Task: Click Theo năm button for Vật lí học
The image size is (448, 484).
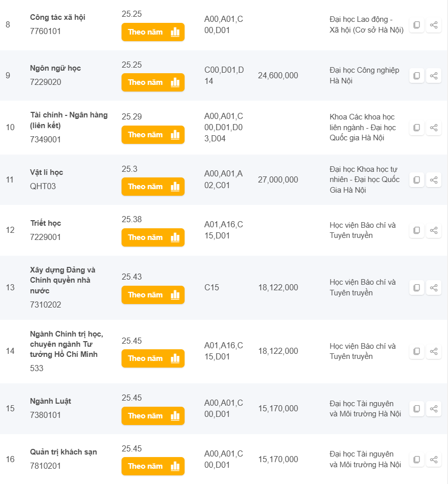Action: click(x=153, y=187)
